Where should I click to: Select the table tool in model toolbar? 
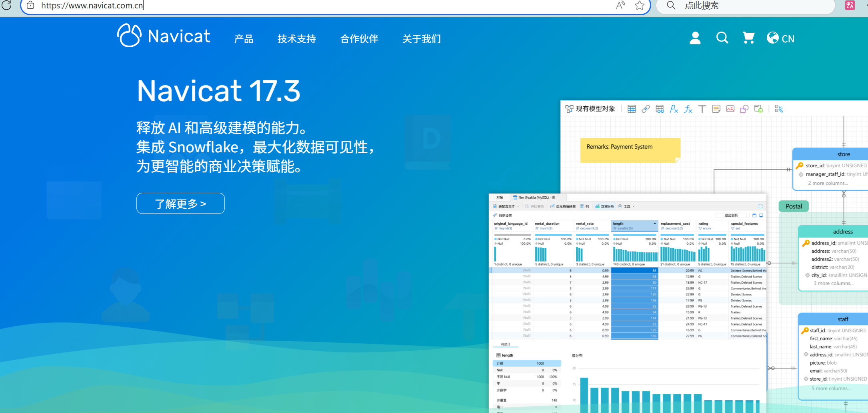tap(632, 109)
